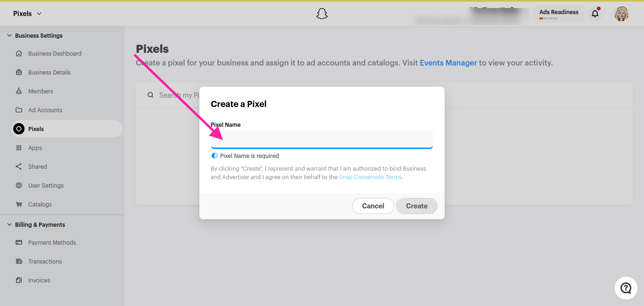Image resolution: width=644 pixels, height=306 pixels.
Task: Click the Apps grid icon
Action: click(19, 148)
